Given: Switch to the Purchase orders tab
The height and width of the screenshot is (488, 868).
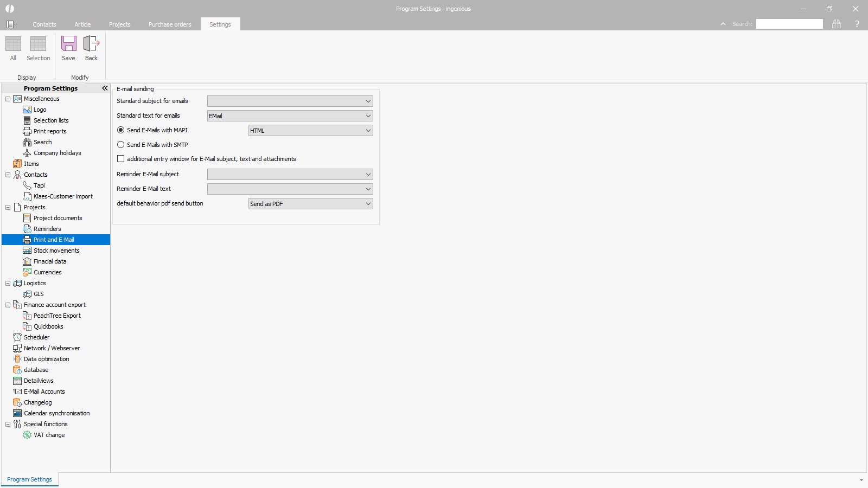Looking at the screenshot, I should 170,24.
